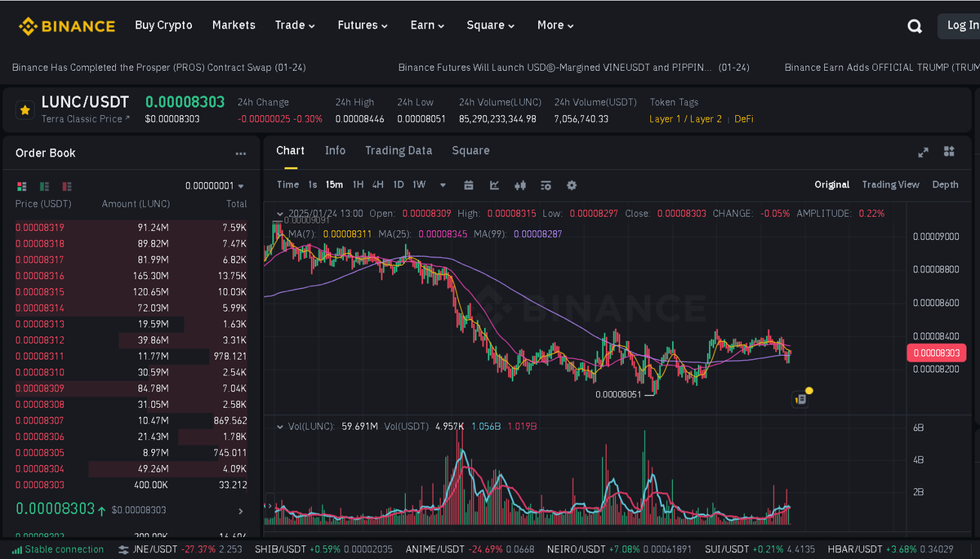Open Markets page
The image size is (980, 559).
coord(234,25)
